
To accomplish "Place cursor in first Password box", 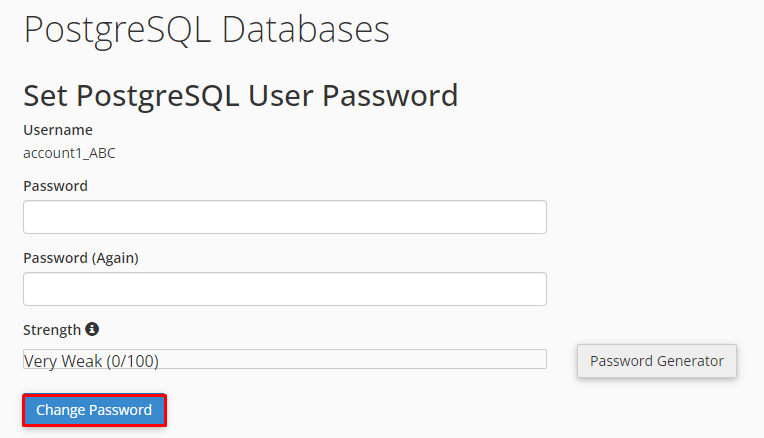I will tap(284, 217).
